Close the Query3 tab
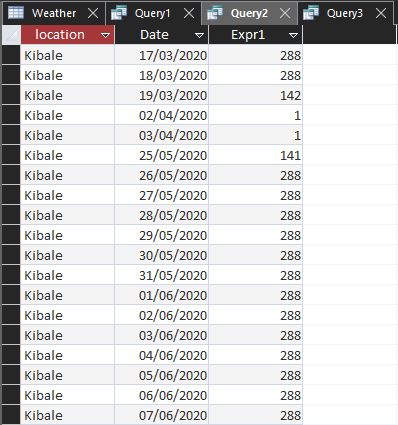Image resolution: width=398 pixels, height=425 pixels. pyautogui.click(x=381, y=13)
